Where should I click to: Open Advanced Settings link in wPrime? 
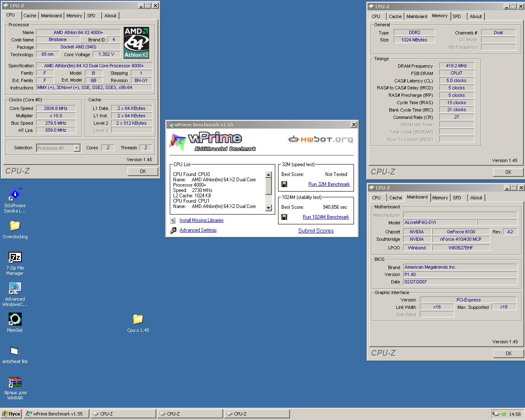pos(198,230)
